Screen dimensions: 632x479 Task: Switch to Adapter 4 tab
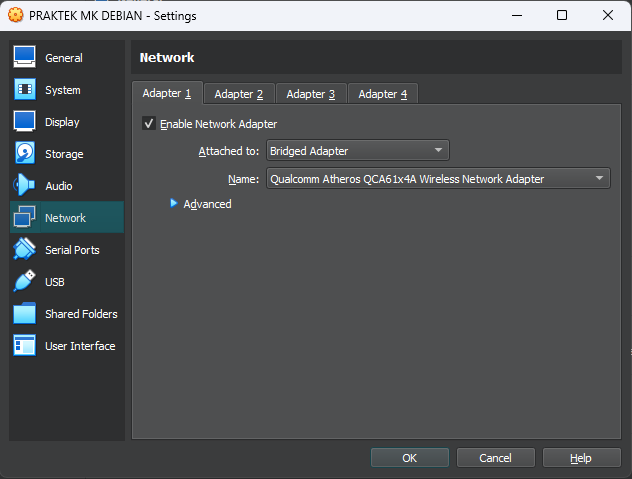[x=383, y=94]
